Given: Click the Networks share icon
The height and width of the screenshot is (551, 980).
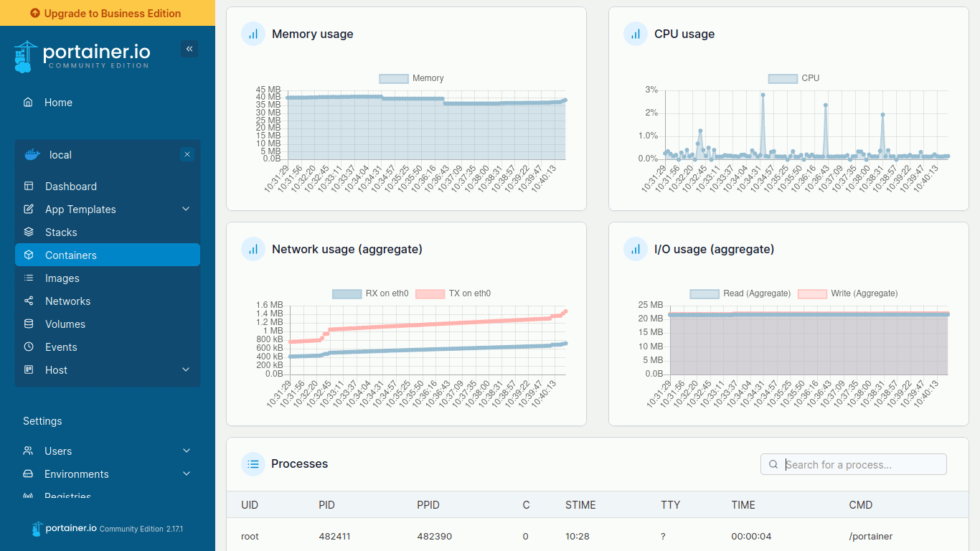Looking at the screenshot, I should pyautogui.click(x=29, y=301).
